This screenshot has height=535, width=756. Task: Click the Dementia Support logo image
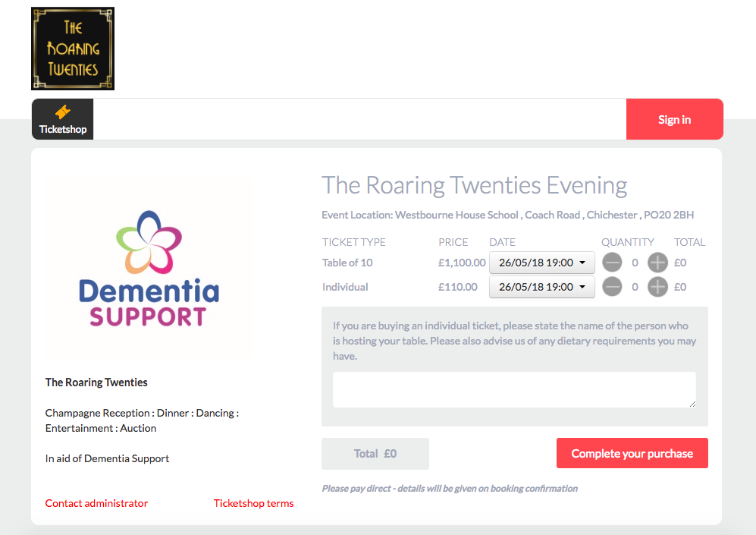pyautogui.click(x=149, y=268)
